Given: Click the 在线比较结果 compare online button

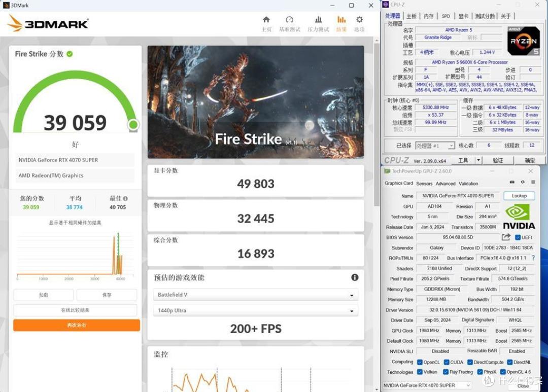Looking at the screenshot, I should [75, 310].
